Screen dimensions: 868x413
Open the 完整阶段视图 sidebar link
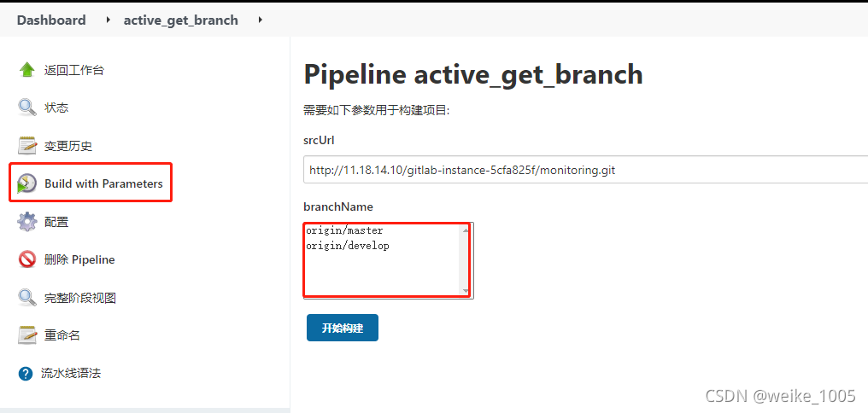click(x=80, y=299)
